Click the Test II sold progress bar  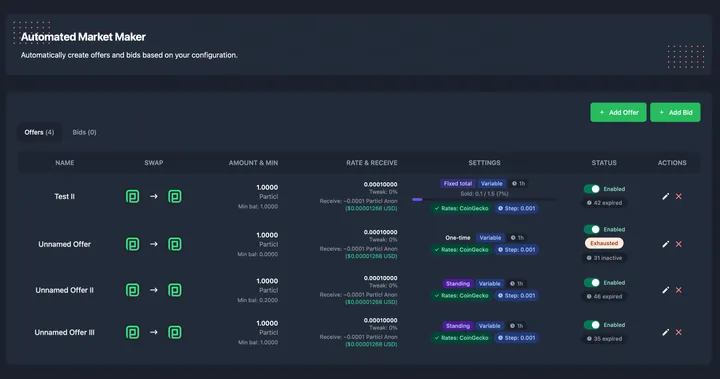click(x=484, y=199)
